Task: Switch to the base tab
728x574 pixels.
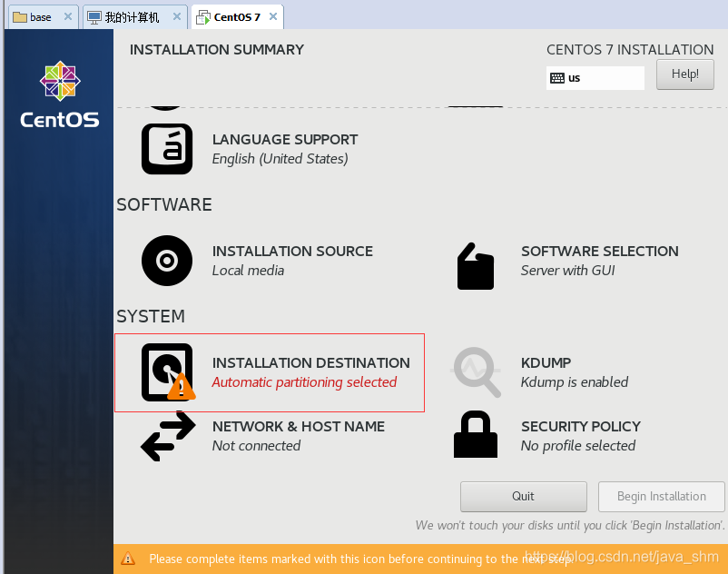Action: [x=44, y=17]
